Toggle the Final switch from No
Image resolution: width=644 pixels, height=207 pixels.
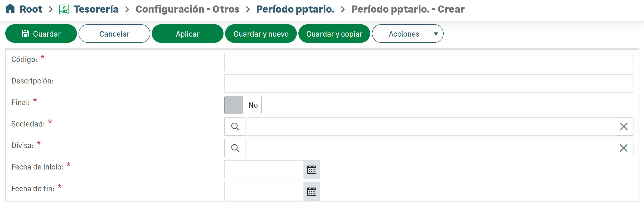coord(243,105)
